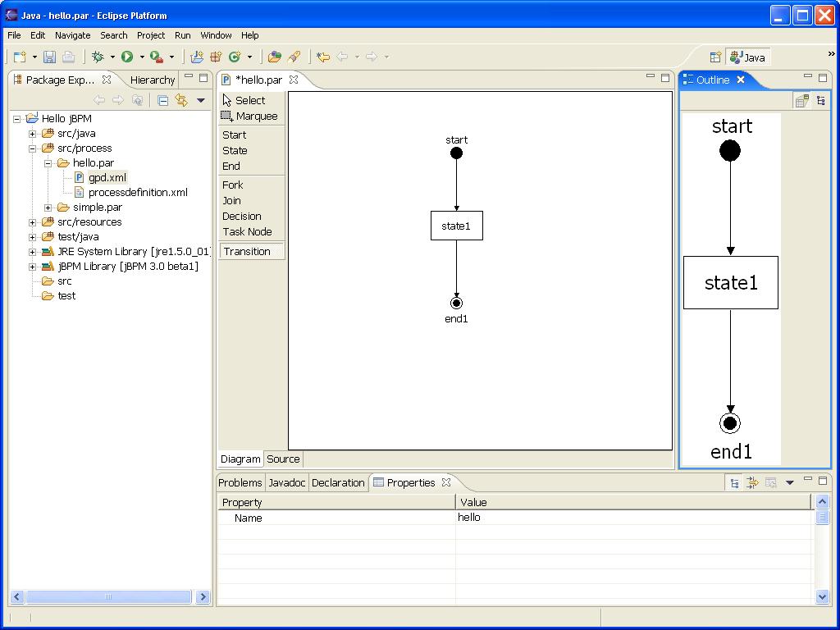The image size is (840, 630).
Task: Open the New wizard dropdown arrow
Action: [x=34, y=57]
